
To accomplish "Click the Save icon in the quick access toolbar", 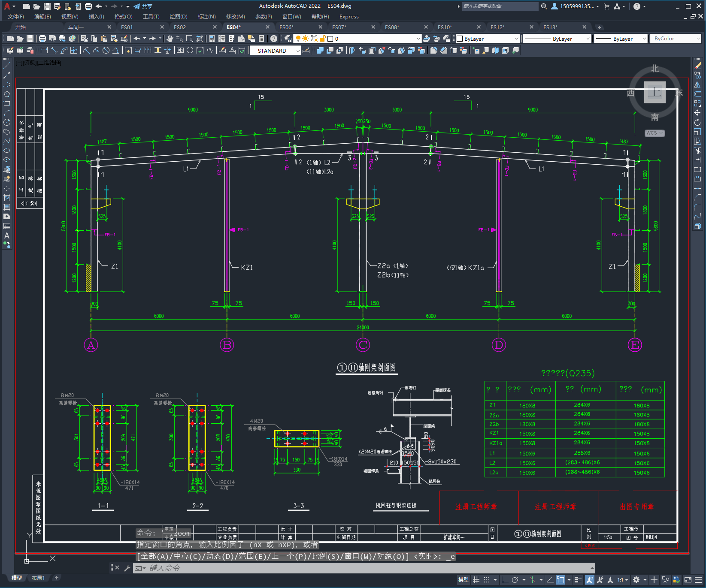I will pos(47,6).
